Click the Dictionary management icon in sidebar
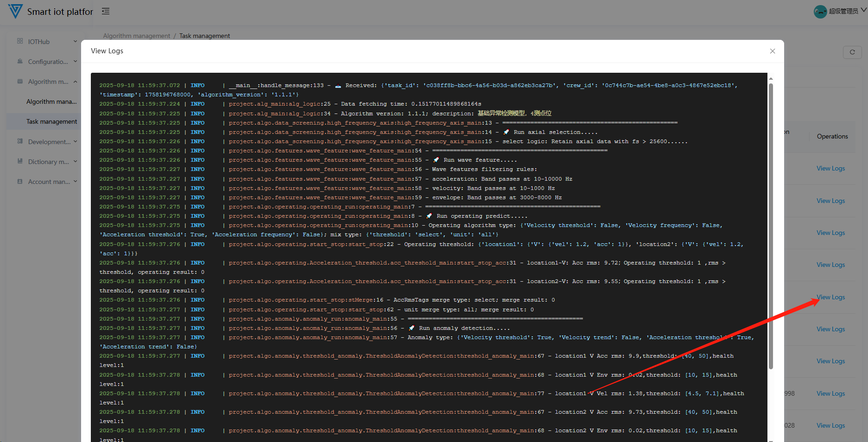Viewport: 868px width, 442px height. (20, 161)
